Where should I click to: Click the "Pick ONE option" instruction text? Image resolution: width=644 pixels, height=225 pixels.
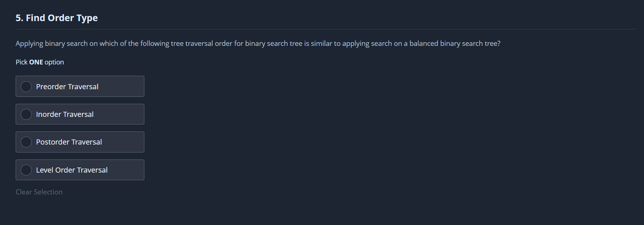(40, 62)
